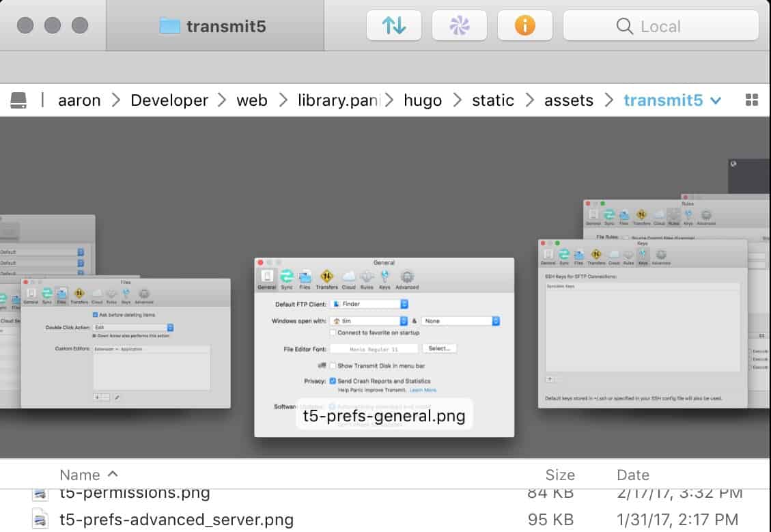This screenshot has width=771, height=532.
Task: Sort by the Size column header
Action: [560, 475]
